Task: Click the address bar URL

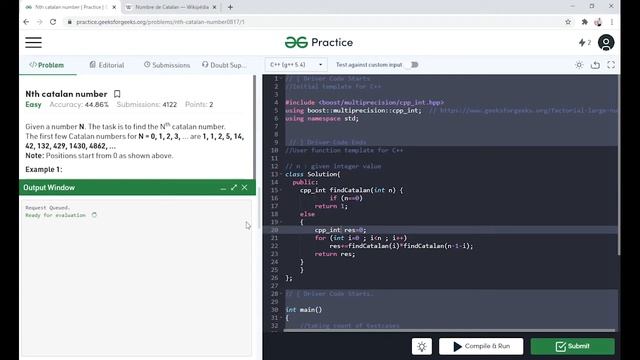Action: 160,22
